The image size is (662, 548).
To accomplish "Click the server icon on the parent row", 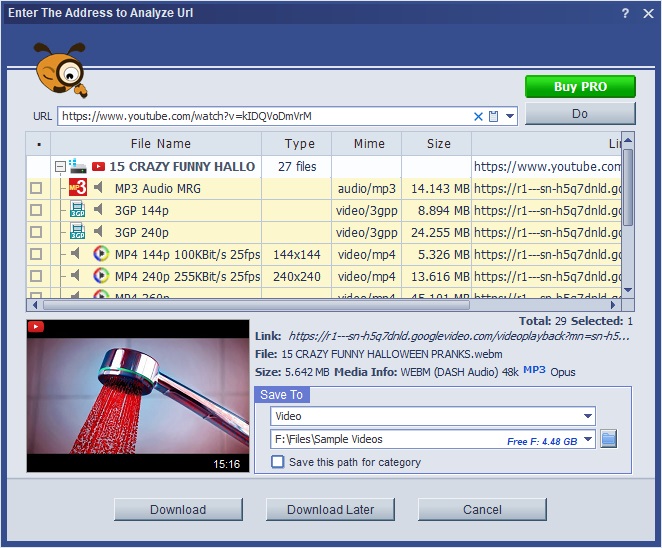I will point(78,166).
